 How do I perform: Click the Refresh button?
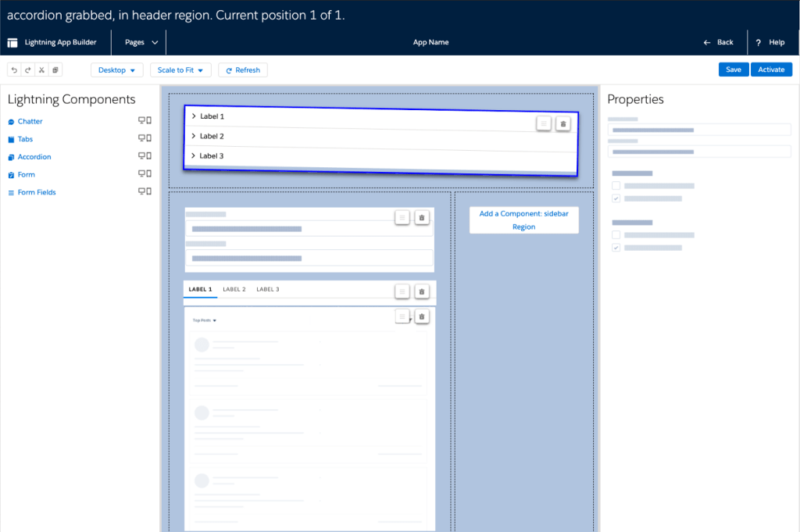[x=243, y=70]
